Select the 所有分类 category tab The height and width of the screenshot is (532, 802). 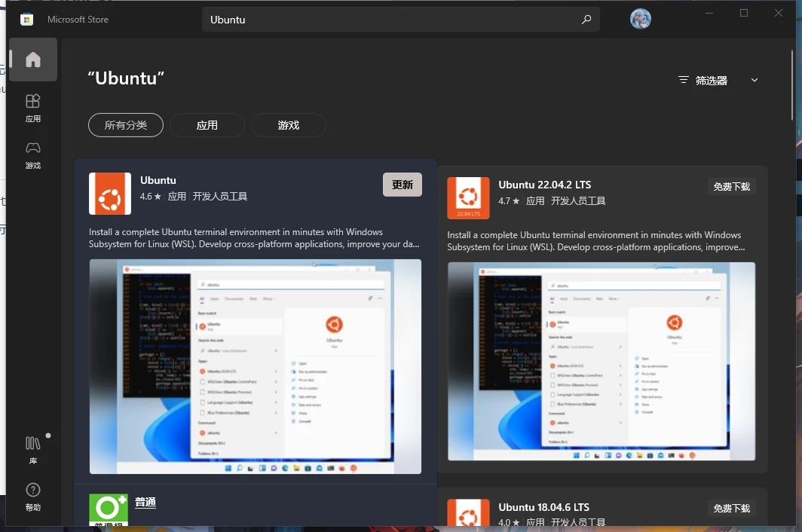(x=126, y=125)
